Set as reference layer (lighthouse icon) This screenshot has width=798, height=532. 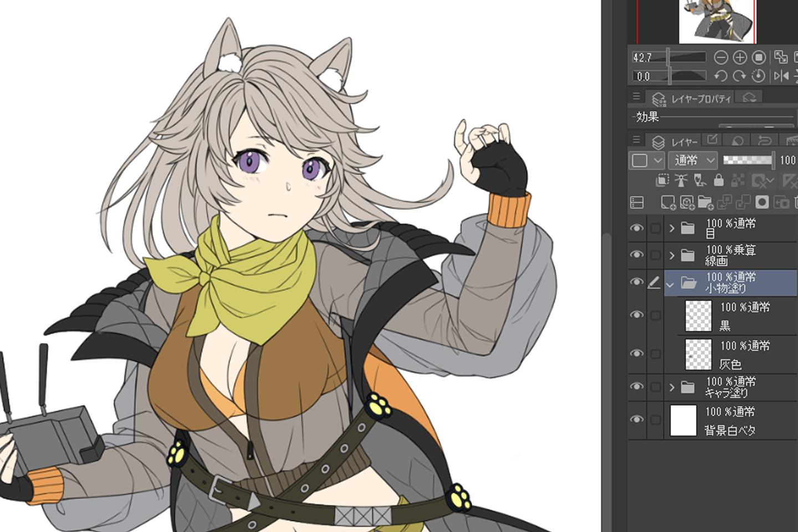(x=681, y=180)
